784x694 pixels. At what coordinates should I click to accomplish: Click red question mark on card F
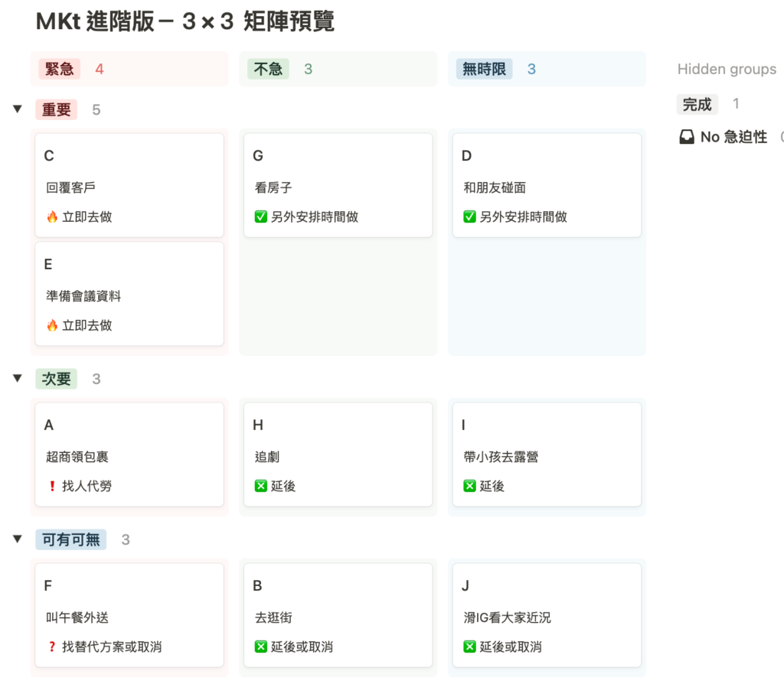click(52, 647)
